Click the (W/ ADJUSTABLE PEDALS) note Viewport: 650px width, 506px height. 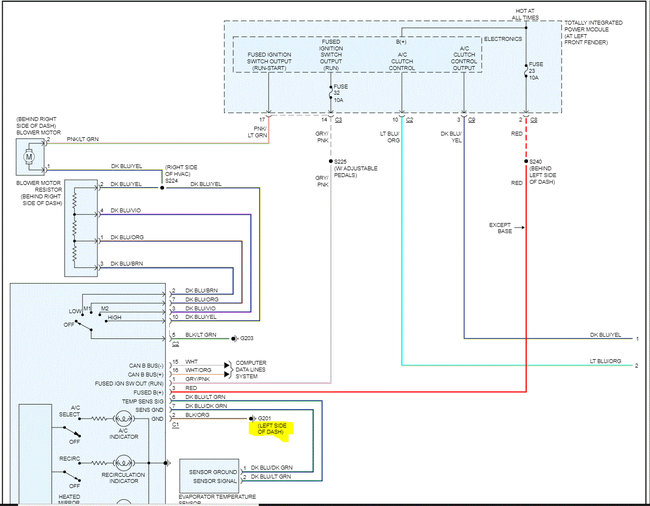356,172
